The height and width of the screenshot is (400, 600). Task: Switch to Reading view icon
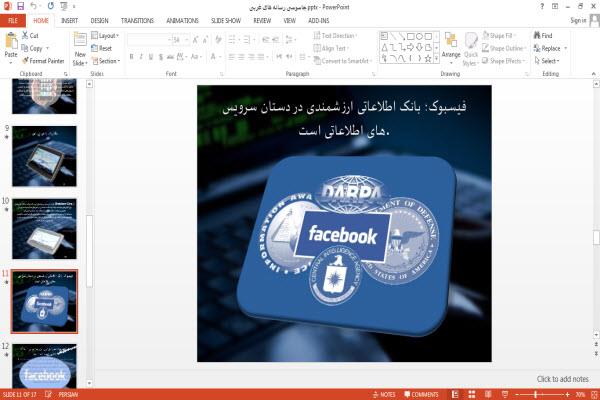click(x=488, y=394)
